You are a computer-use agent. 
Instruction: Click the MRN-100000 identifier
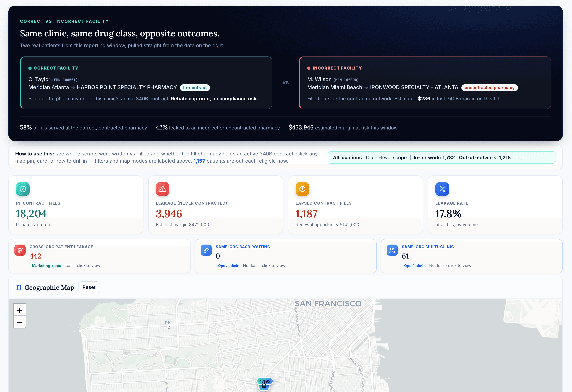pos(346,80)
